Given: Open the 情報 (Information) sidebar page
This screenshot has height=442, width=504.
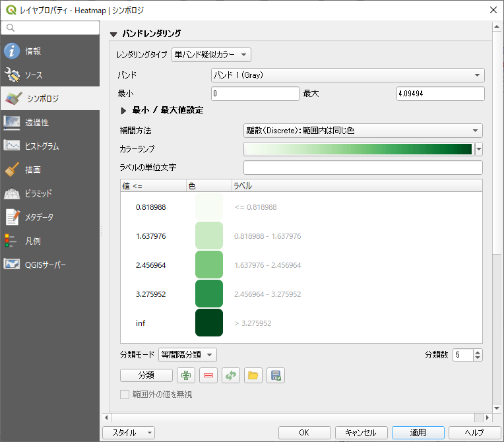Looking at the screenshot, I should pos(50,51).
